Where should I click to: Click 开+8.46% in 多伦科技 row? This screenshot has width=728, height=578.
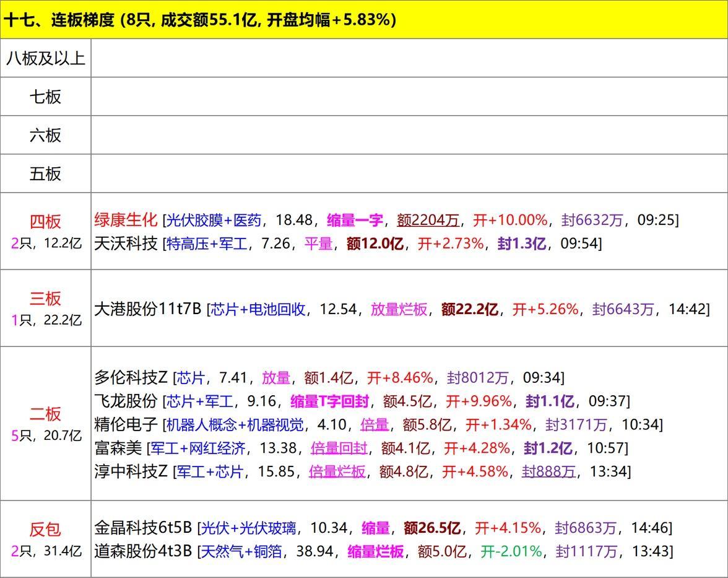click(x=400, y=378)
